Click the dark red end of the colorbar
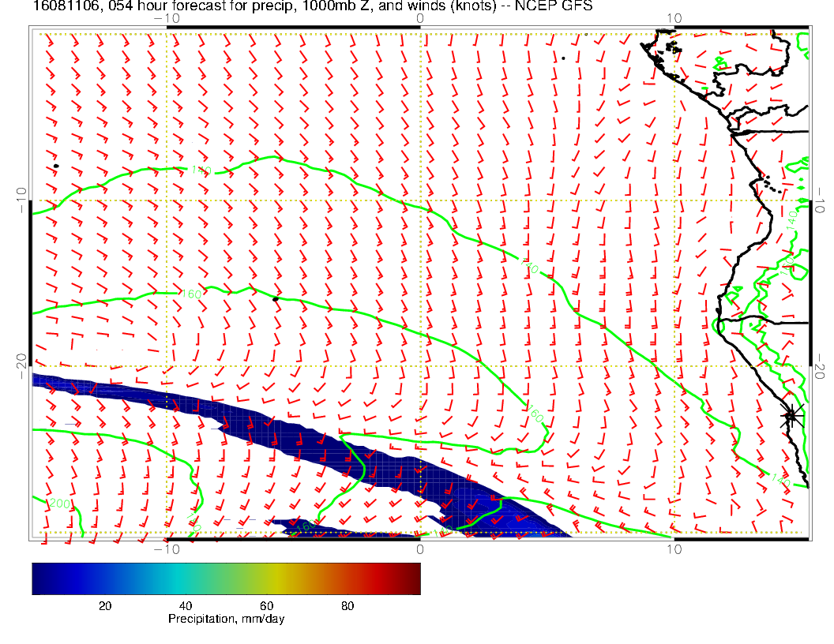The height and width of the screenshot is (644, 834). pyautogui.click(x=412, y=578)
